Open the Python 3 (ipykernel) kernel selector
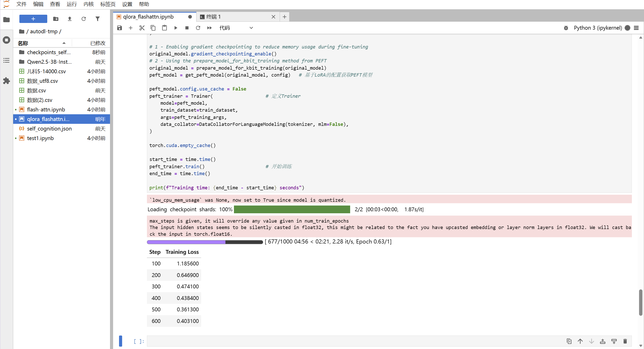Image resolution: width=644 pixels, height=349 pixels. pos(598,28)
